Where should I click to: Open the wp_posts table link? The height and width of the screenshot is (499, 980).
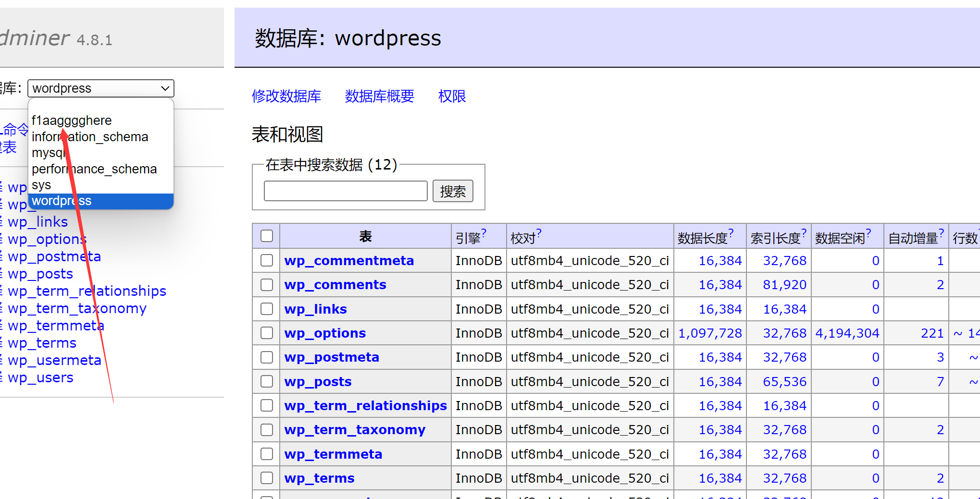(x=318, y=381)
